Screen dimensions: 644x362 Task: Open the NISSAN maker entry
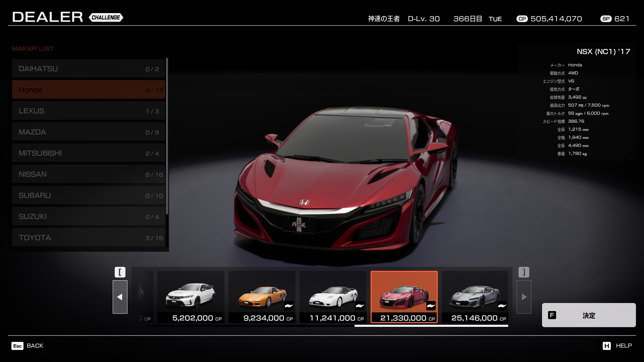[89, 174]
